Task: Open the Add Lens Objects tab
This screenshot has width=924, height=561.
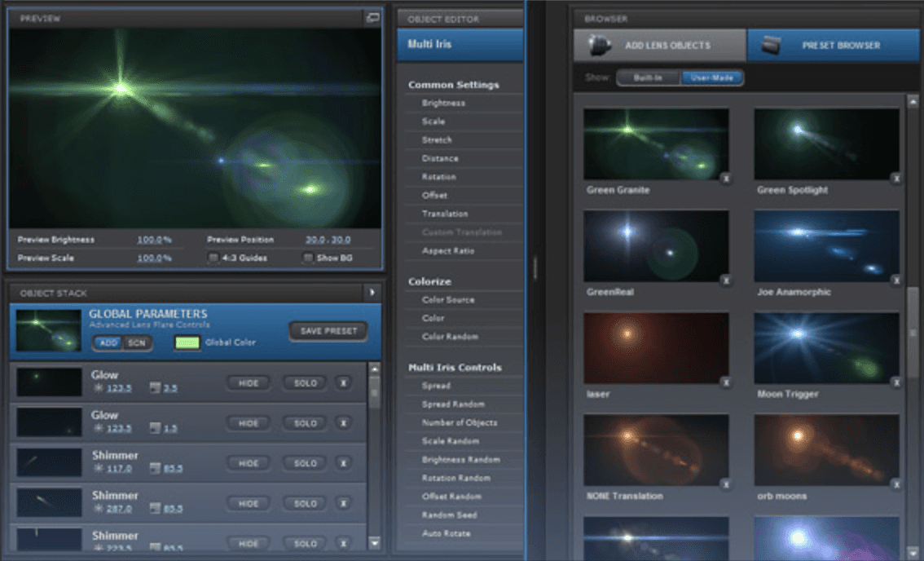Action: point(660,46)
